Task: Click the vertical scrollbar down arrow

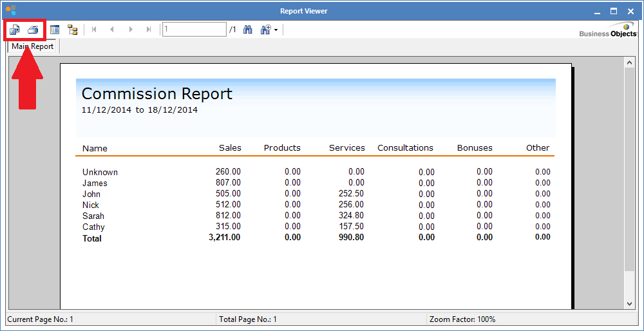Action: (630, 303)
